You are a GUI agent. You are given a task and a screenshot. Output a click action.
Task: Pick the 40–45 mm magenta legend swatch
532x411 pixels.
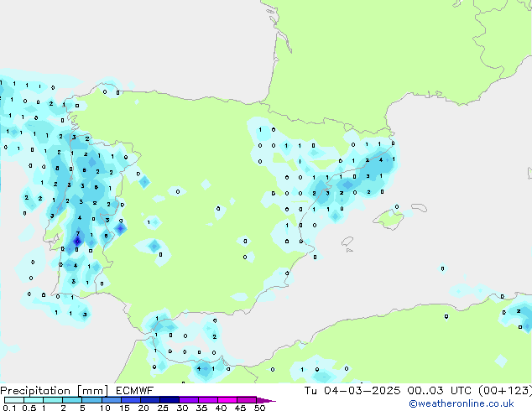pos(227,400)
